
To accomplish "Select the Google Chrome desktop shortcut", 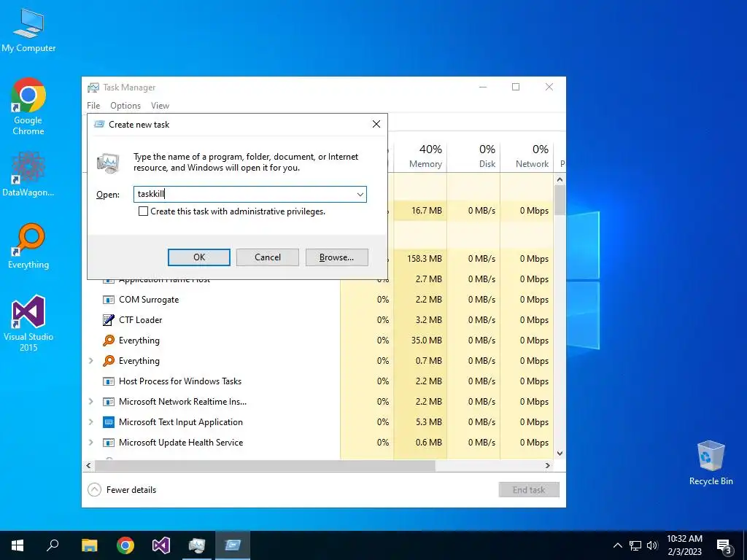I will 28,106.
